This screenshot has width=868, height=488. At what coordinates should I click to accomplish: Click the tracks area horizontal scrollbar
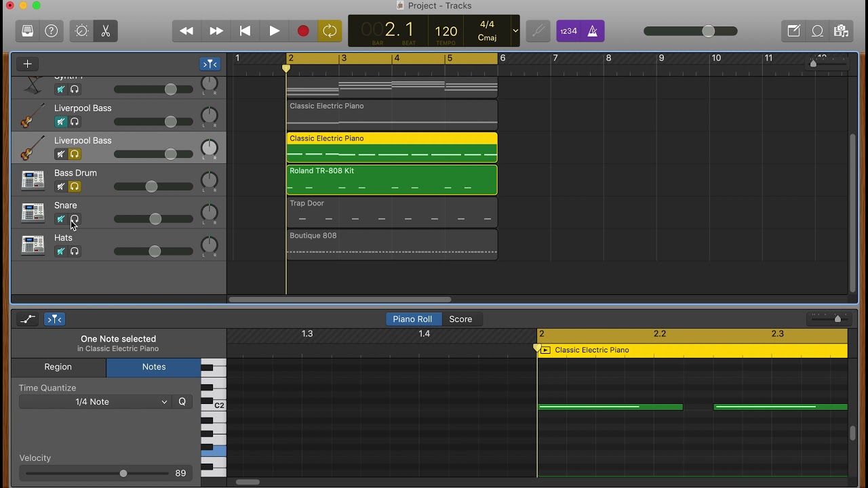coord(340,300)
